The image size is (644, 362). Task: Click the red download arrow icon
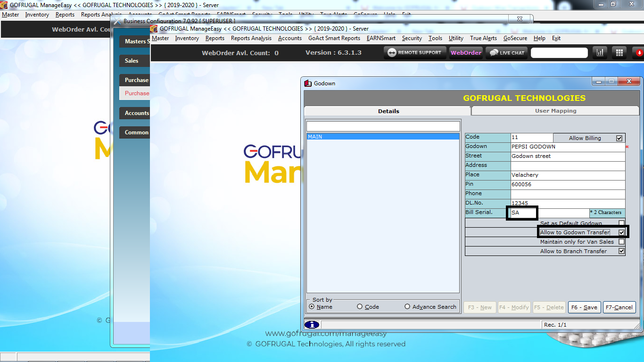639,53
